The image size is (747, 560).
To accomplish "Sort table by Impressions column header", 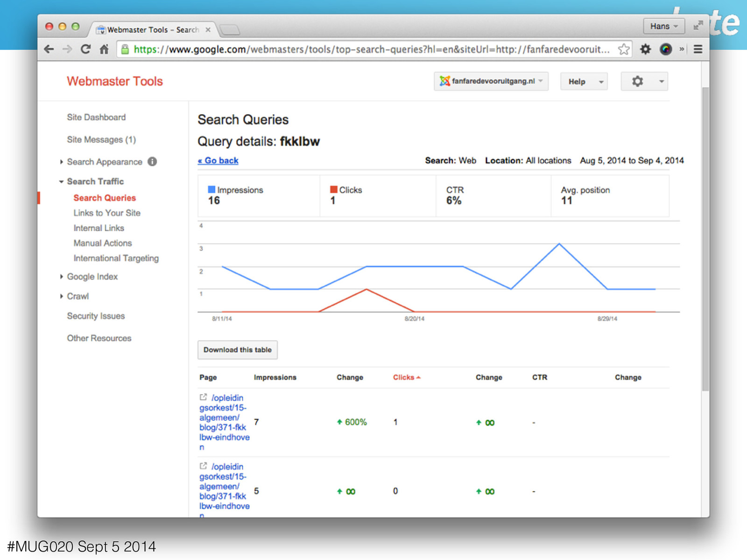I will pos(275,377).
